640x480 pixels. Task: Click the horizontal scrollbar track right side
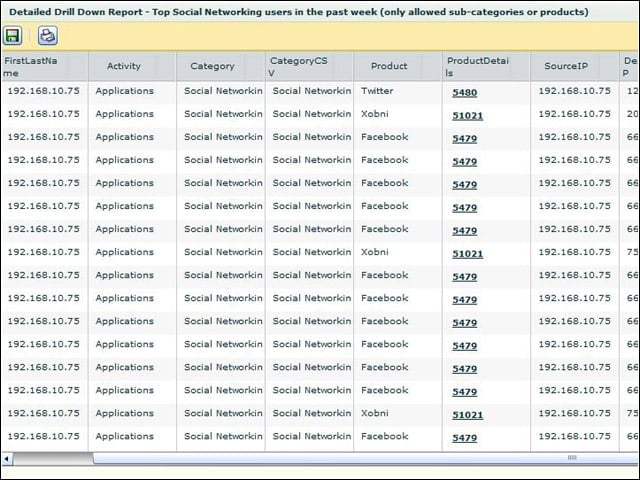[571, 459]
